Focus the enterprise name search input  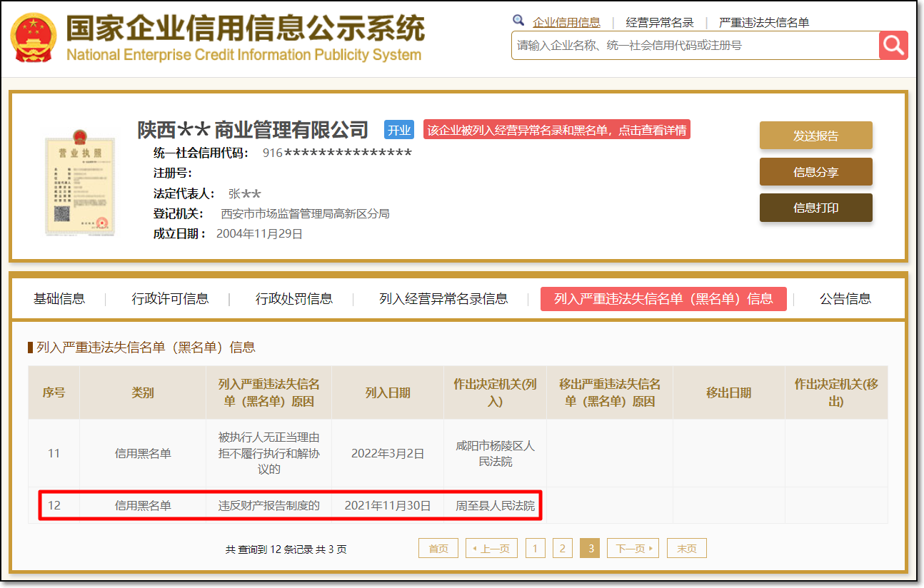point(695,46)
